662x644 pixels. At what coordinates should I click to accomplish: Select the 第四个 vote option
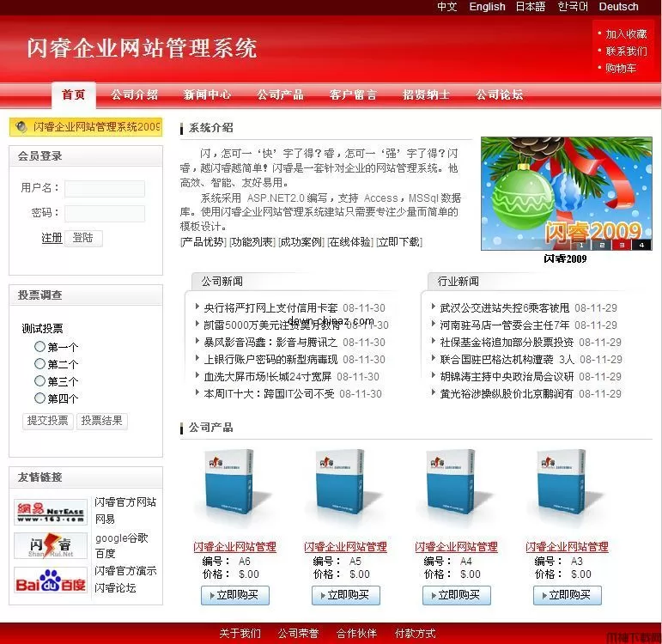tap(39, 398)
